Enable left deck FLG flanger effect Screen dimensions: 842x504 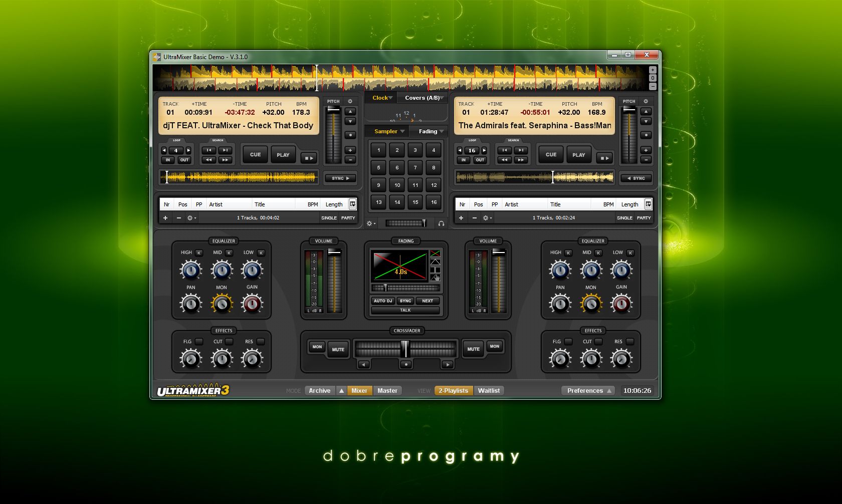pyautogui.click(x=199, y=342)
